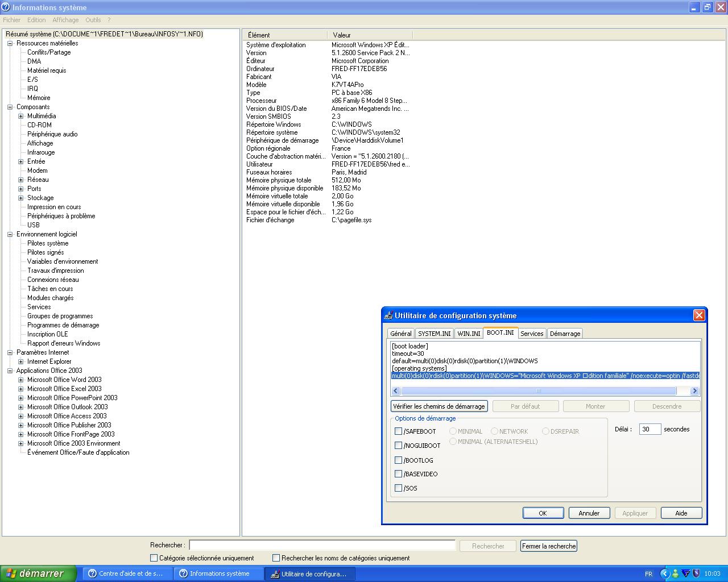Expand the Réseau node
Image resolution: width=728 pixels, height=582 pixels.
coord(20,180)
